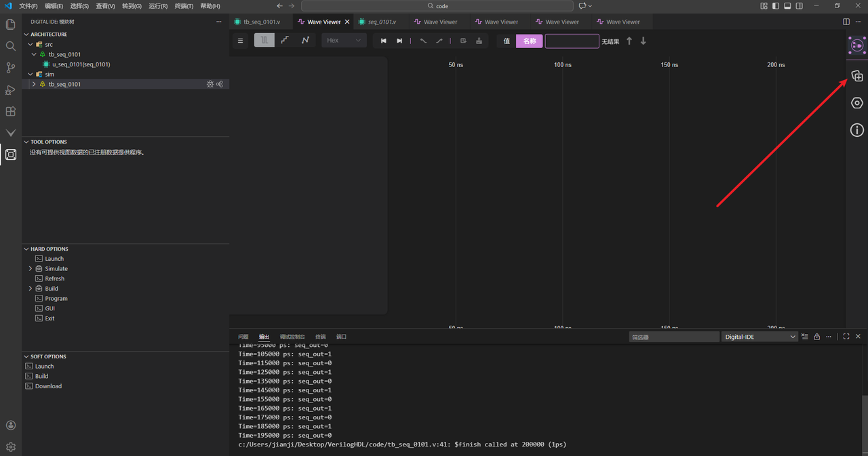Toggle the output scroll lock icon
Viewport: 868px width, 456px height.
(817, 337)
